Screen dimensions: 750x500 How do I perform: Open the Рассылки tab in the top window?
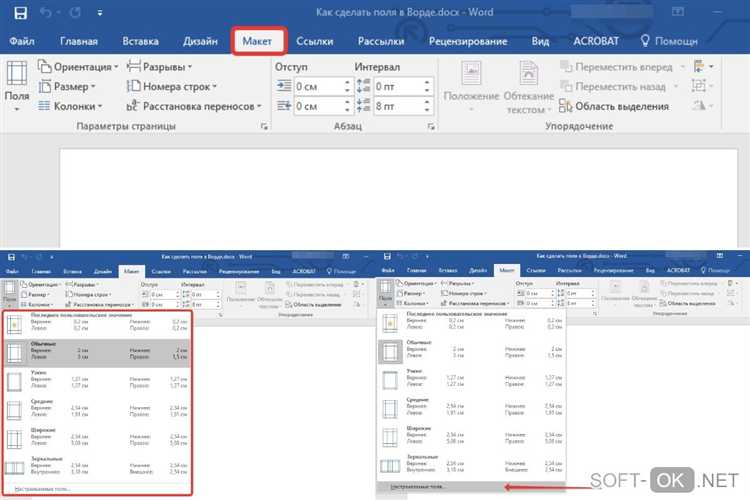click(x=381, y=42)
